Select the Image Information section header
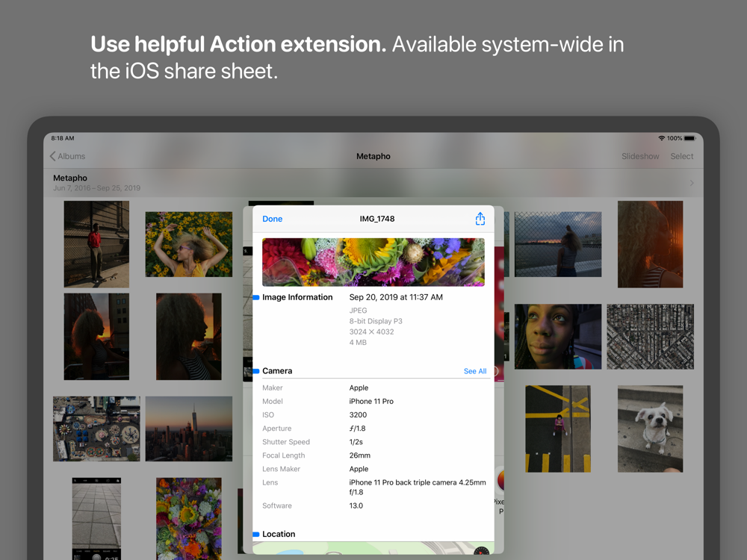This screenshot has width=747, height=560. [x=297, y=297]
